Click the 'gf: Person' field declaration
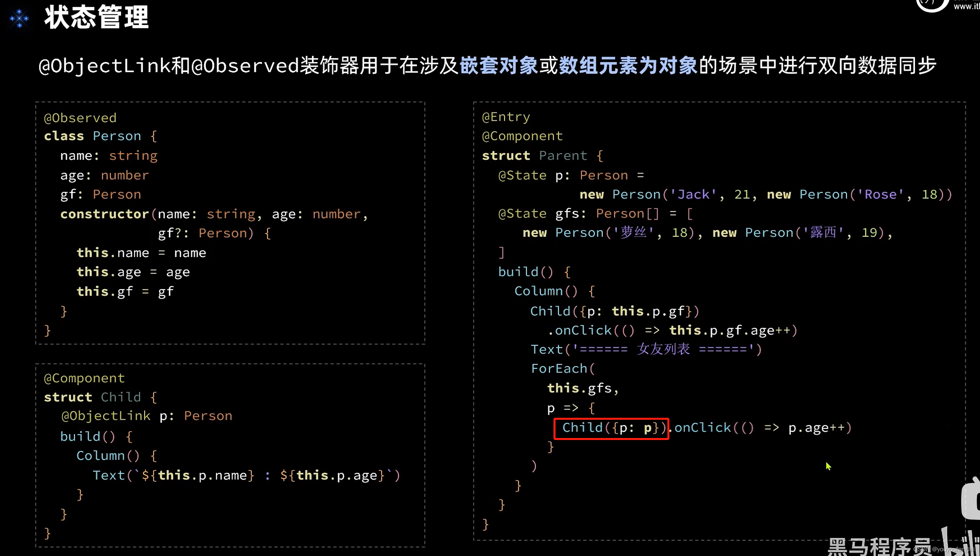 101,195
